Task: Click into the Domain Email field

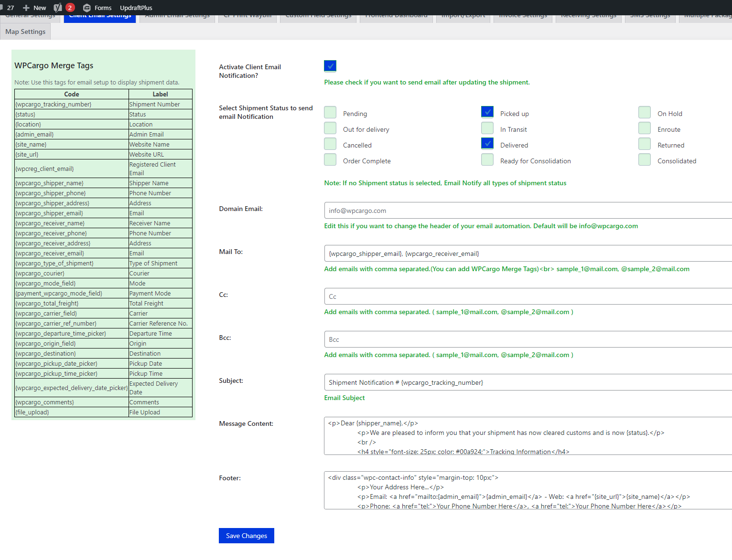Action: click(x=526, y=211)
